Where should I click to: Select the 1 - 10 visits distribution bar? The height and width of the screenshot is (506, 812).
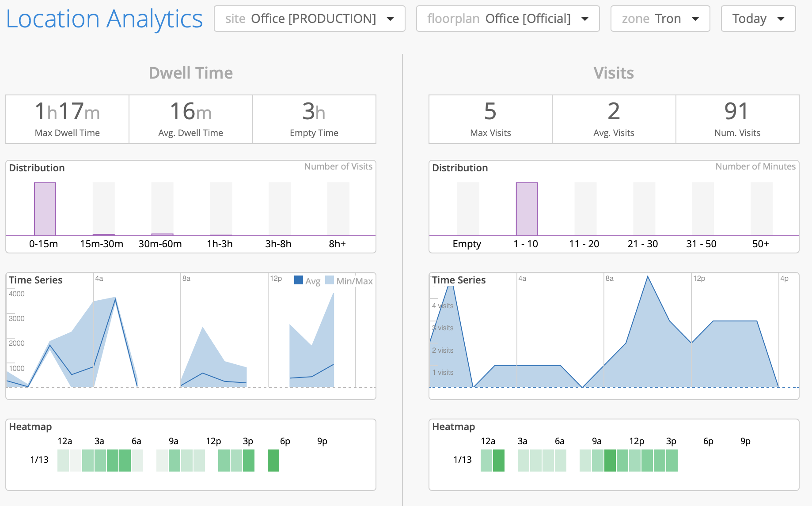tap(527, 209)
